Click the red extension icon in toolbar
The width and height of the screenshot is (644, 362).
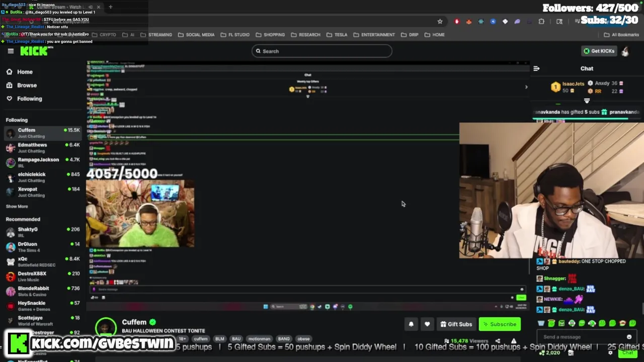[x=457, y=22]
